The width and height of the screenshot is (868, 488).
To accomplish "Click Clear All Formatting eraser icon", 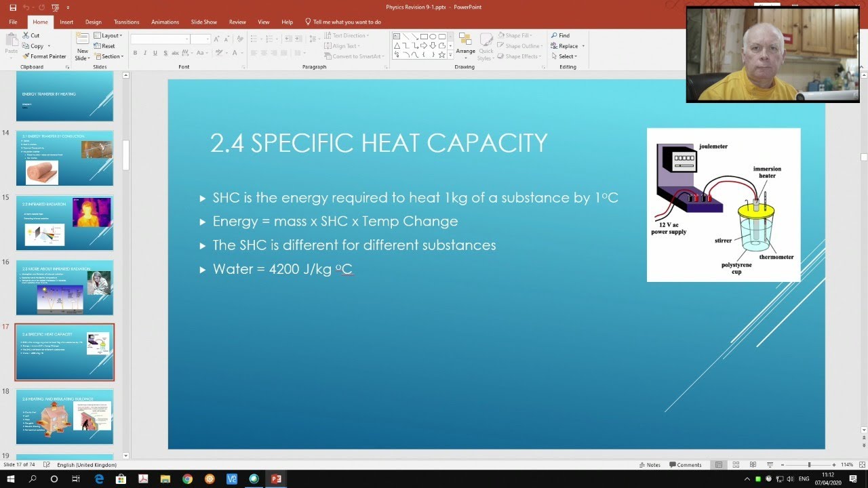I will pyautogui.click(x=239, y=39).
